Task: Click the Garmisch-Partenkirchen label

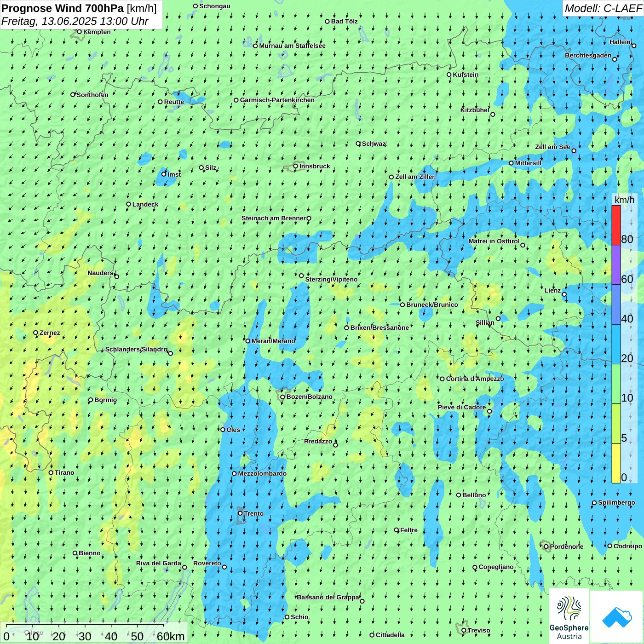Action: [277, 100]
